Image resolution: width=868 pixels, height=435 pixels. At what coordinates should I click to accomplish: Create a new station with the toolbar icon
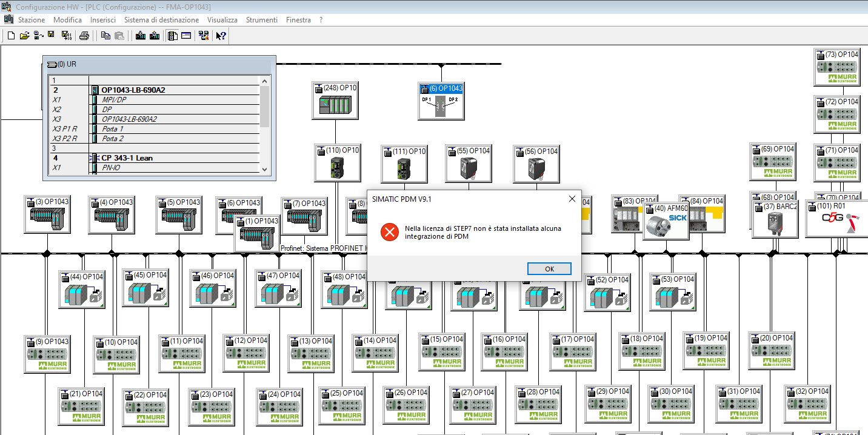(x=11, y=36)
